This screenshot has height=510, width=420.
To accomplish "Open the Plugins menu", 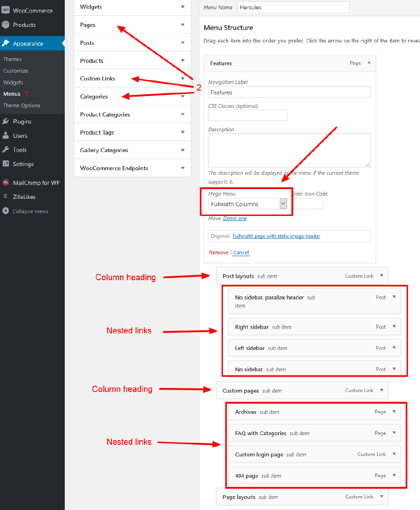I will pos(22,121).
